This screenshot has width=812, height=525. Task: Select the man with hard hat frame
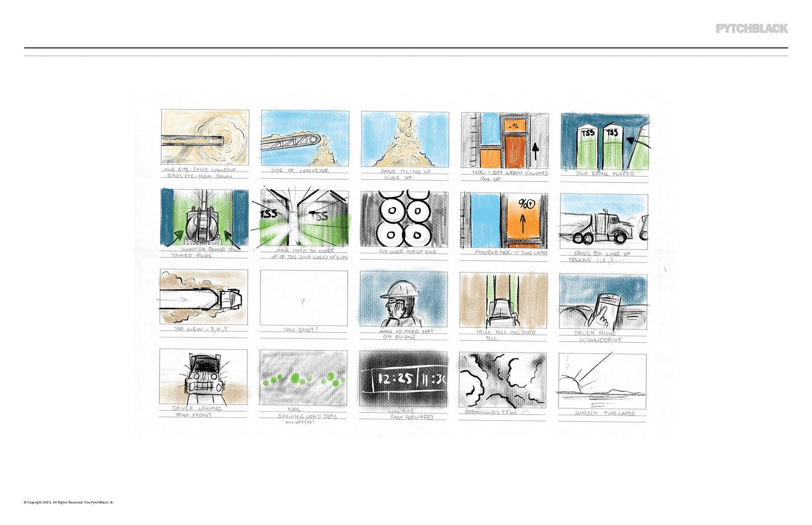403,299
